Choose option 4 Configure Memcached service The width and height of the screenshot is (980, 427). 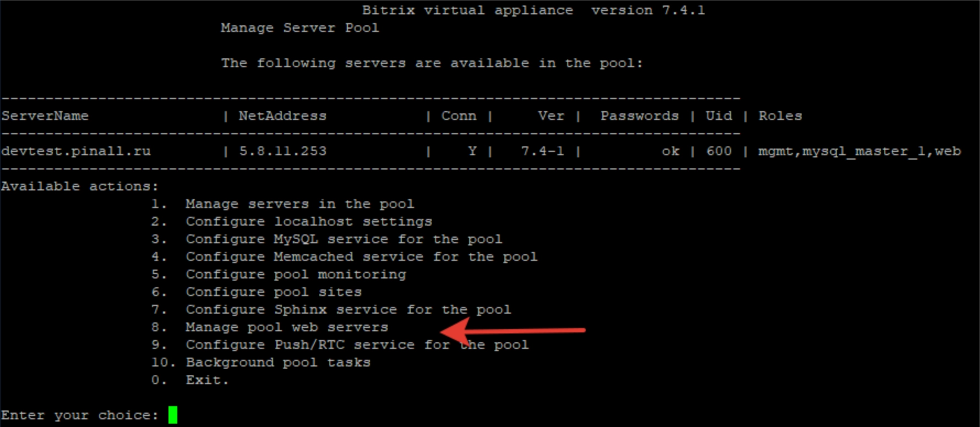coord(345,257)
